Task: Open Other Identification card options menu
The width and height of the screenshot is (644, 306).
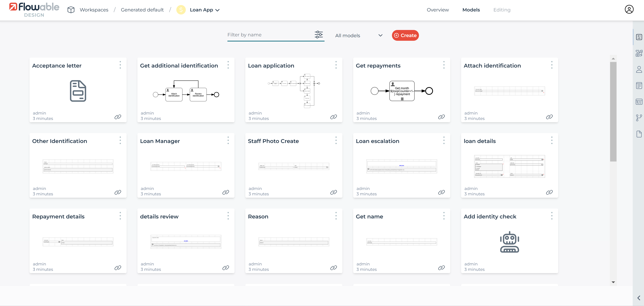Action: [120, 140]
